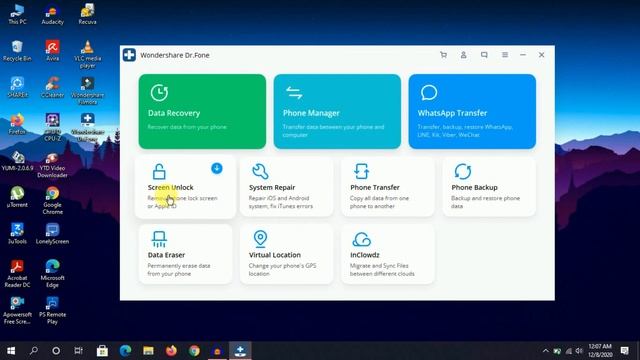This screenshot has width=640, height=360.
Task: Open the Data Recovery module
Action: coord(202,111)
